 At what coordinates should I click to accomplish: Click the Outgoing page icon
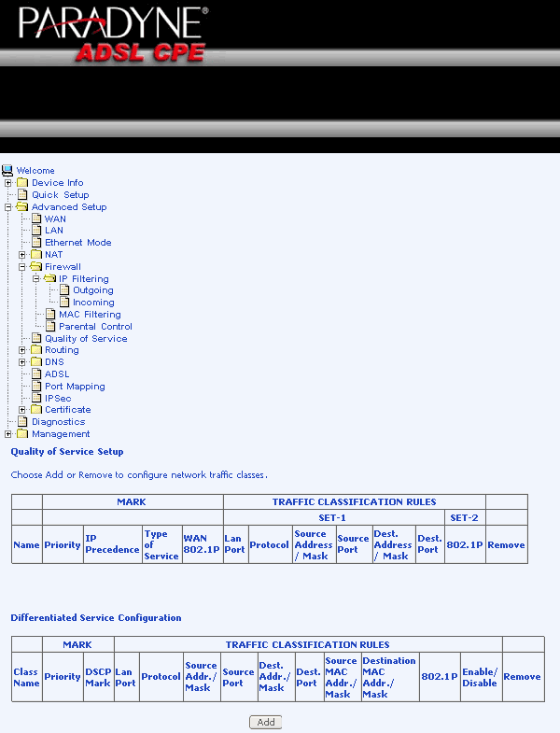[64, 289]
